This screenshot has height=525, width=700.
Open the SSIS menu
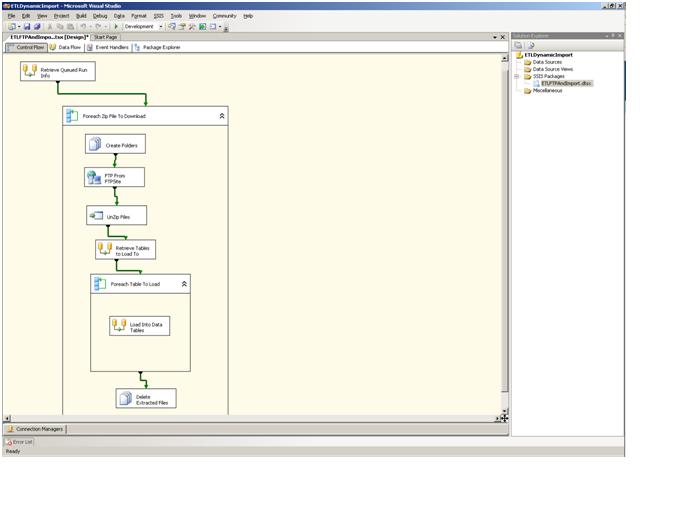(157, 16)
